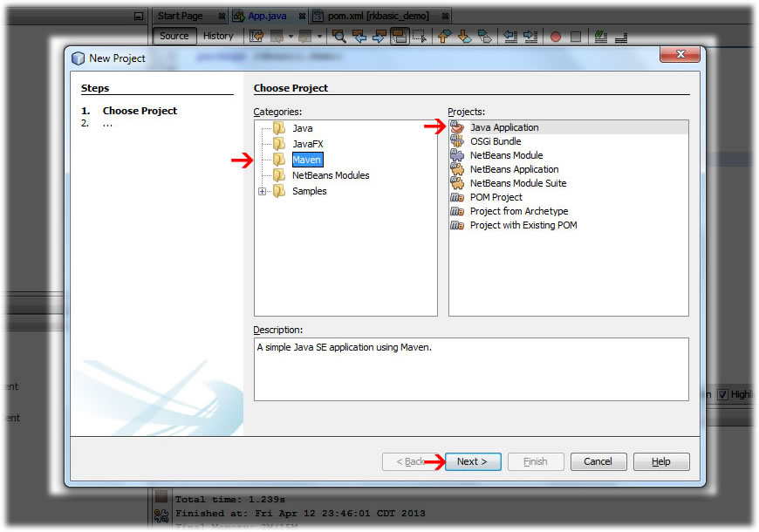Click the Find Selection magnifier icon
759x532 pixels.
339,37
